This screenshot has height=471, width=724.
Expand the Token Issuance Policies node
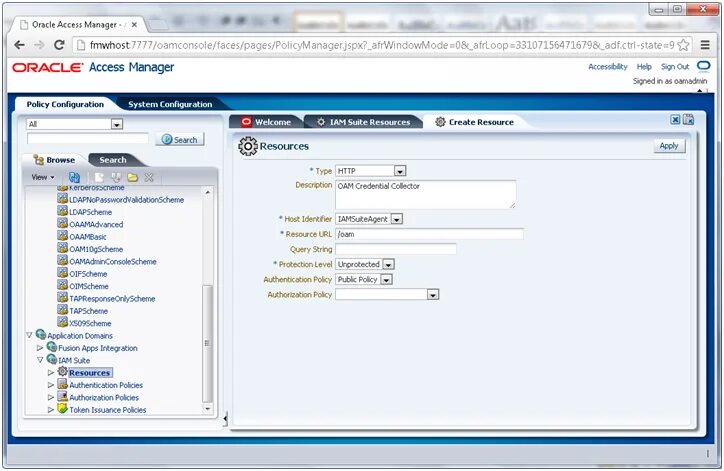(51, 410)
